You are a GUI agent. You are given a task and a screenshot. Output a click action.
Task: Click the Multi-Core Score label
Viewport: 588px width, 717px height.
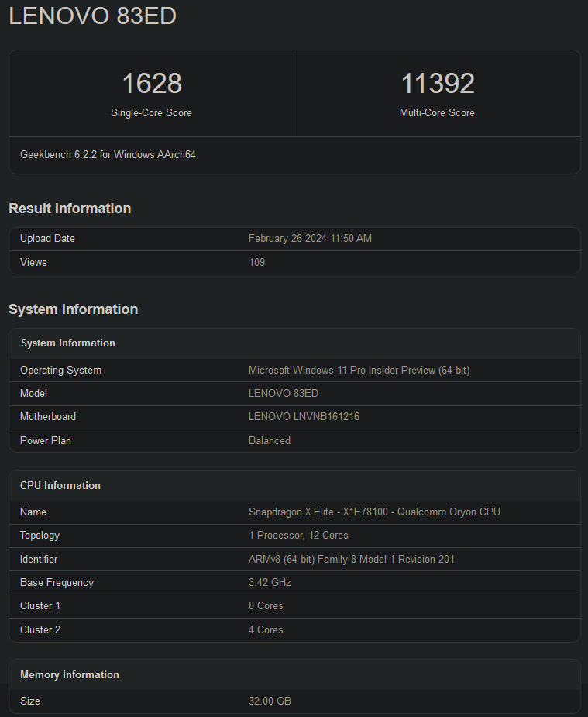(437, 112)
